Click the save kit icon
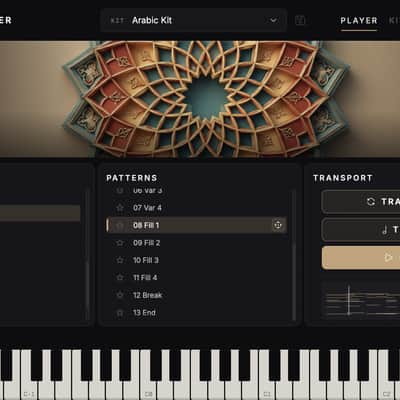The image size is (400, 400). (x=300, y=20)
